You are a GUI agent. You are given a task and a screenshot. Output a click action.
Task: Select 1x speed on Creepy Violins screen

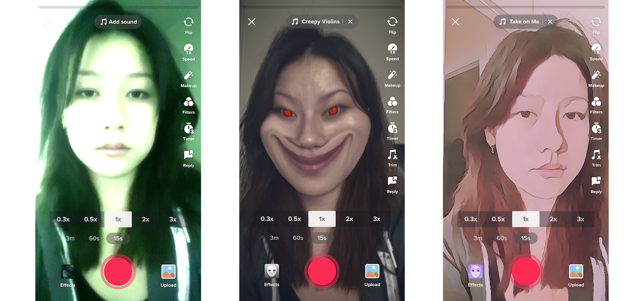(322, 219)
